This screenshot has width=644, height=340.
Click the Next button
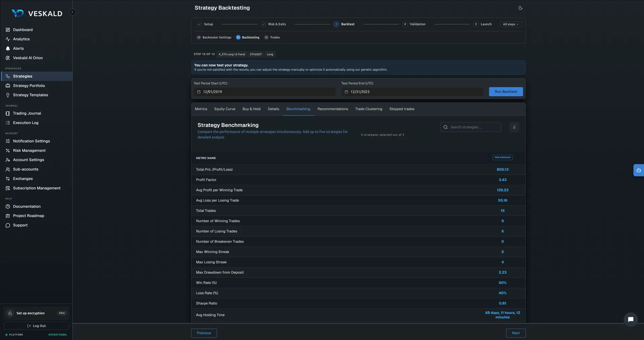[x=516, y=333]
